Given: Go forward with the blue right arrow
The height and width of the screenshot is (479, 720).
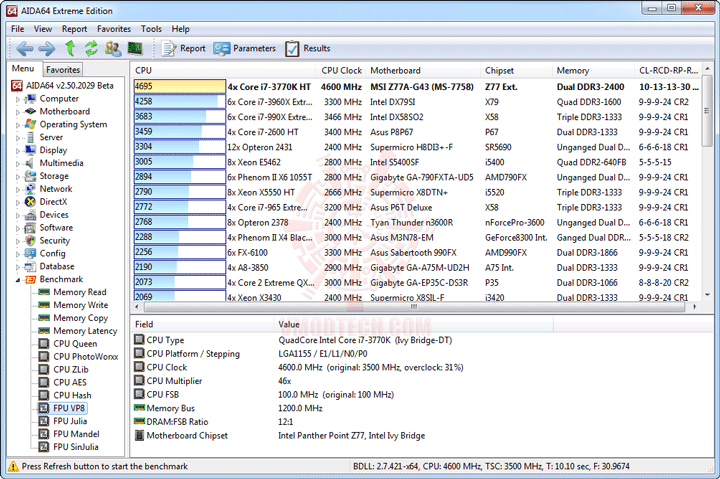Looking at the screenshot, I should (46, 48).
